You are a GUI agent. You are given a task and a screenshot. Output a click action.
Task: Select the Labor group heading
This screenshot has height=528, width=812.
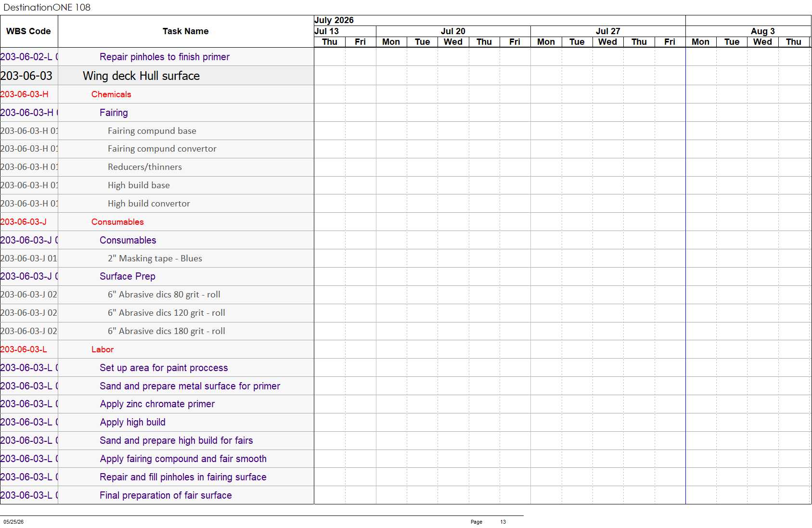(103, 349)
